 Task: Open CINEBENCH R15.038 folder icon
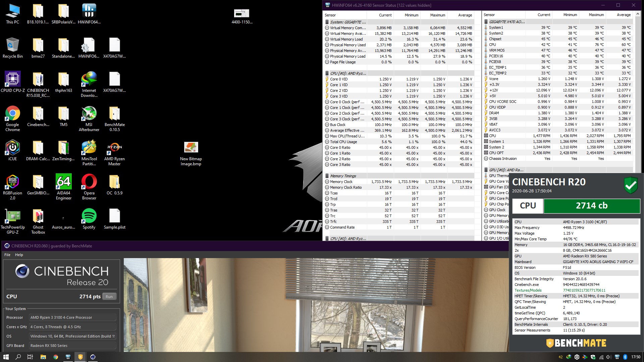(38, 85)
